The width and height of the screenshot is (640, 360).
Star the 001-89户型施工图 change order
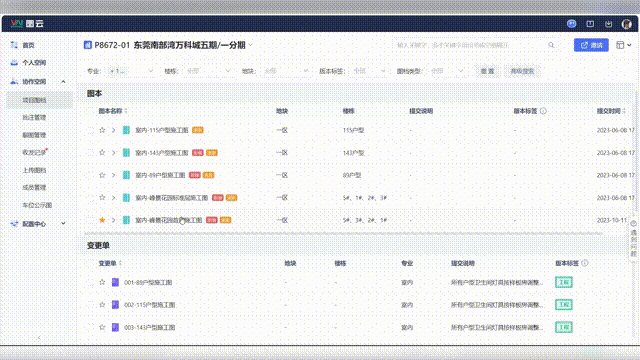(x=102, y=282)
